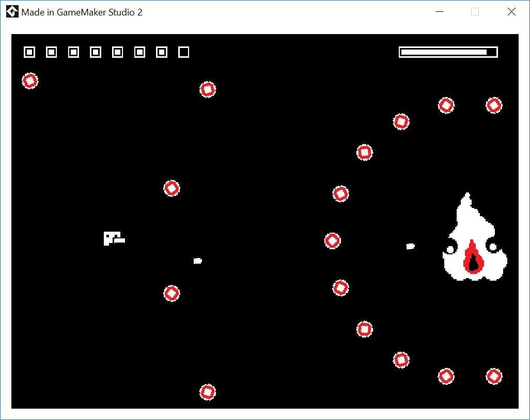This screenshot has width=530, height=420.
Task: Click the red orb directly under the health bar's right end
Action: pyautogui.click(x=494, y=105)
